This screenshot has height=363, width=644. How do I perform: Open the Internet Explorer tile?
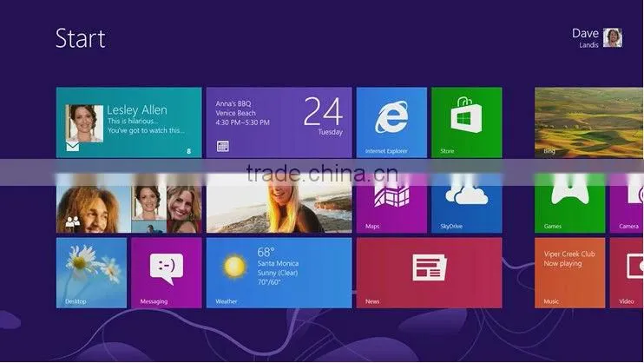pyautogui.click(x=391, y=122)
